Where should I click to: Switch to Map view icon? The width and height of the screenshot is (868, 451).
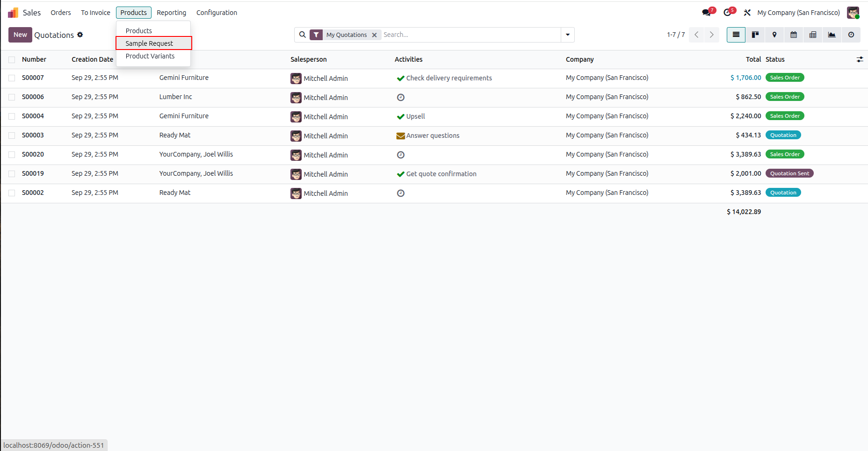pos(774,35)
